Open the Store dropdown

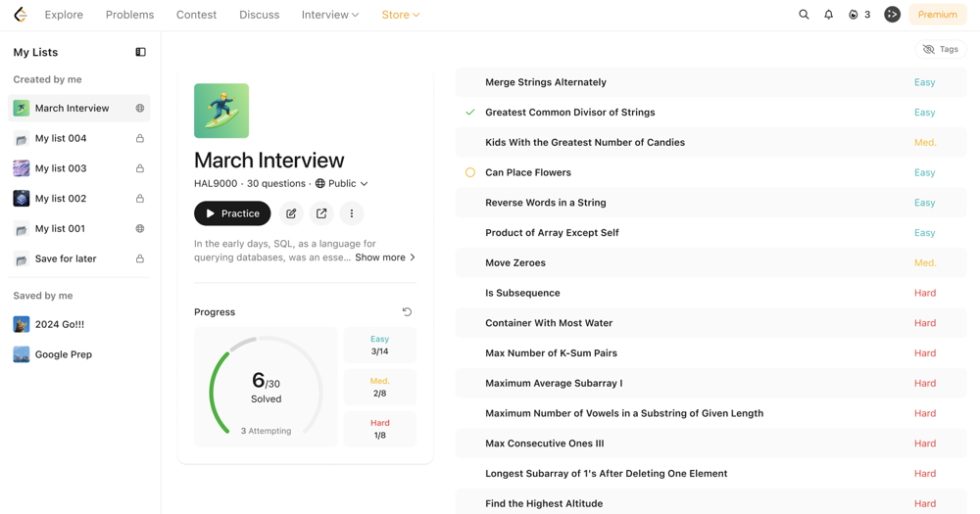[400, 15]
